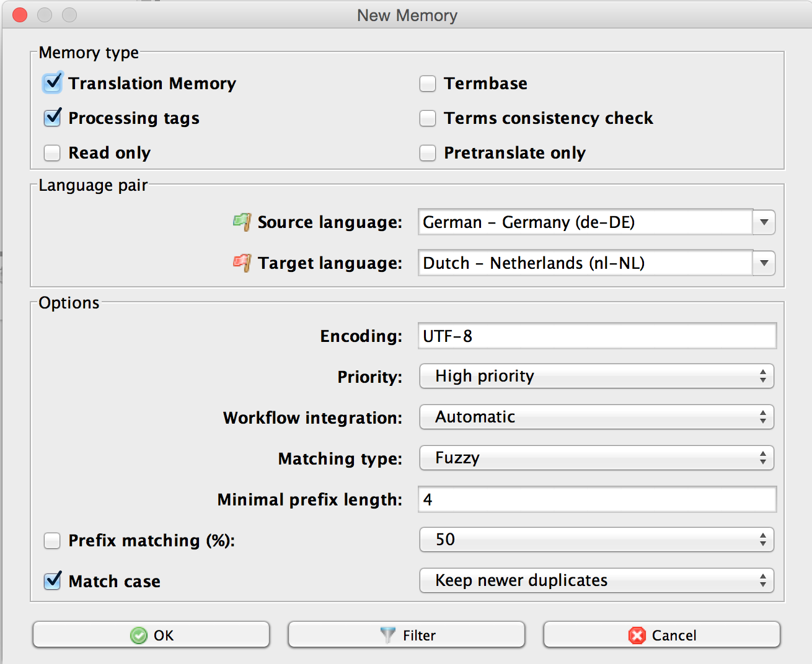Open the High priority dropdown

point(596,376)
